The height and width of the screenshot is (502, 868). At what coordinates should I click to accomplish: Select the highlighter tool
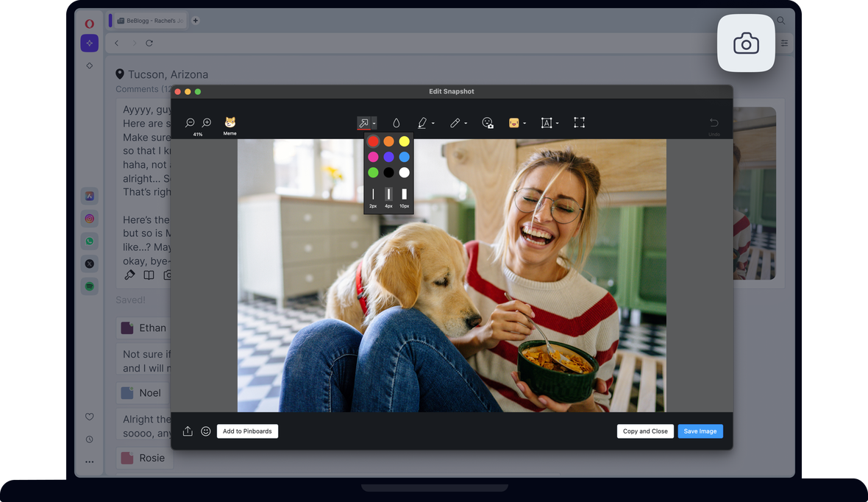pyautogui.click(x=422, y=123)
